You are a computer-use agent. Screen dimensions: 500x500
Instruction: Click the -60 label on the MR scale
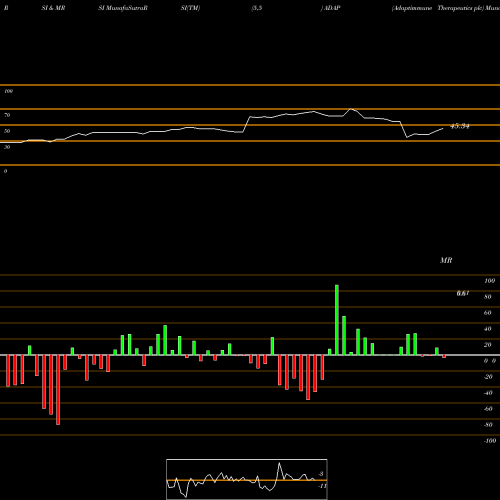point(488,409)
